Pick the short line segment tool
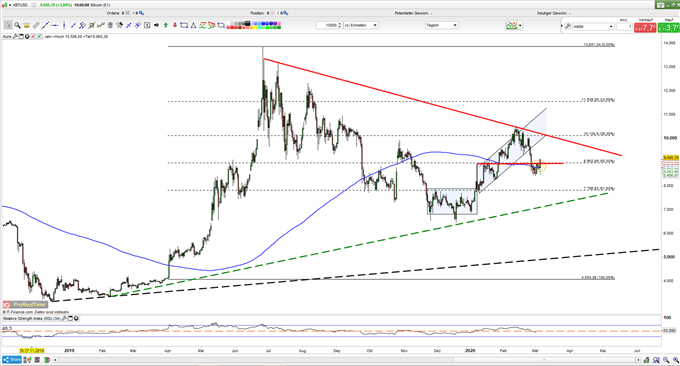Screen dimensions: 680x366 pyautogui.click(x=73, y=25)
